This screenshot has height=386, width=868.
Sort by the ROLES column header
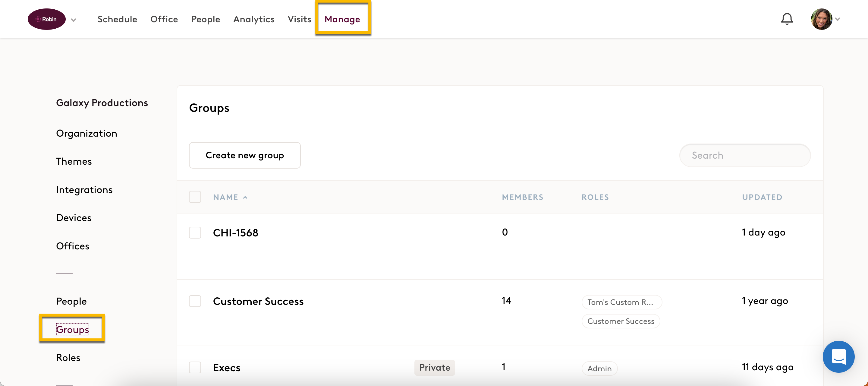pos(595,197)
